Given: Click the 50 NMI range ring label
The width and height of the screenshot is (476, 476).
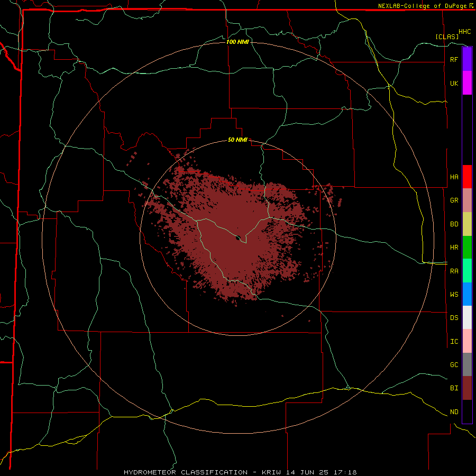Looking at the screenshot, I should 237,140.
